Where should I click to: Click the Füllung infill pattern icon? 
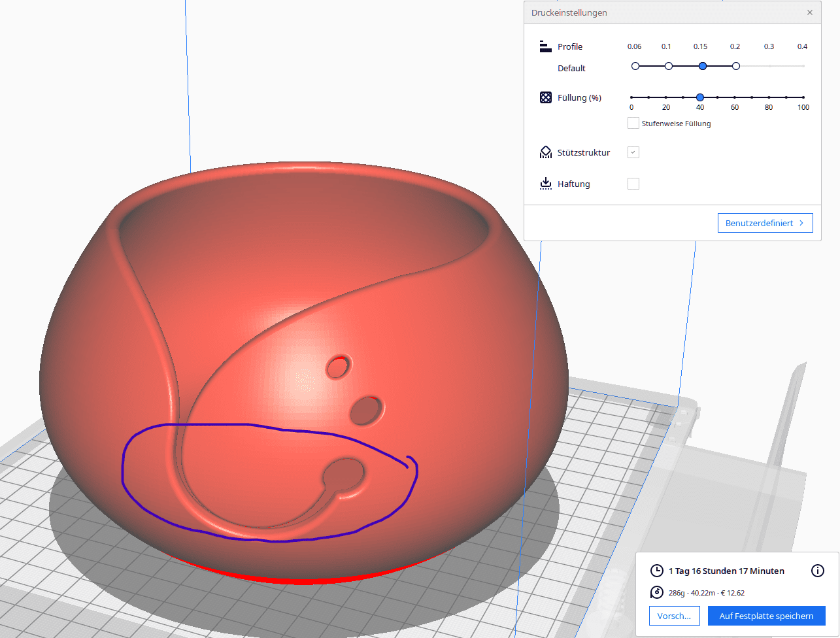pos(546,97)
